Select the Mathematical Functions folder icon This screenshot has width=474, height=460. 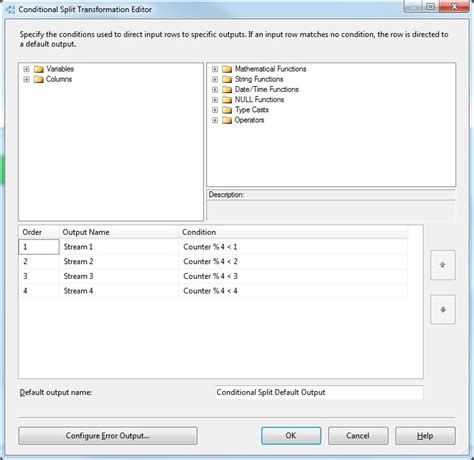point(227,69)
